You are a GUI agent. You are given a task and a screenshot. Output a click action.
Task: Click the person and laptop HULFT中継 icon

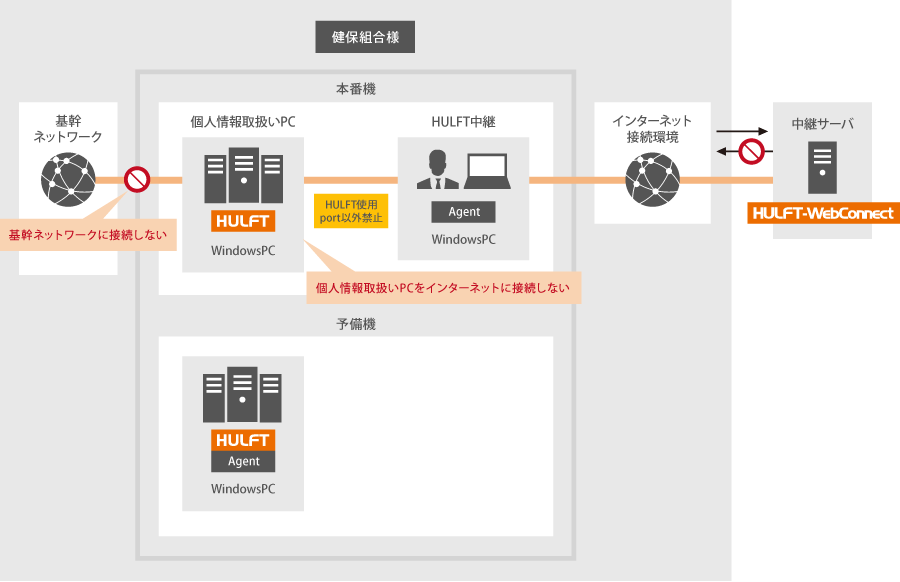click(464, 170)
